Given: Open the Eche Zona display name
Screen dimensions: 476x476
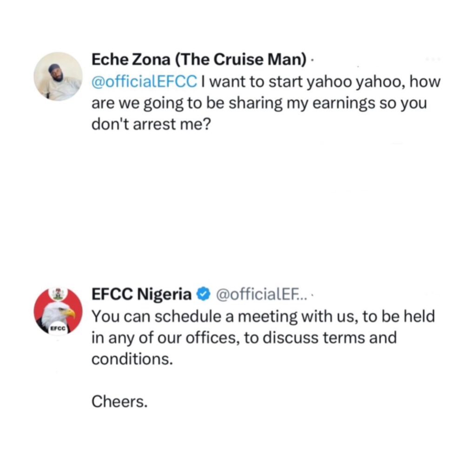Looking at the screenshot, I should coord(130,60).
